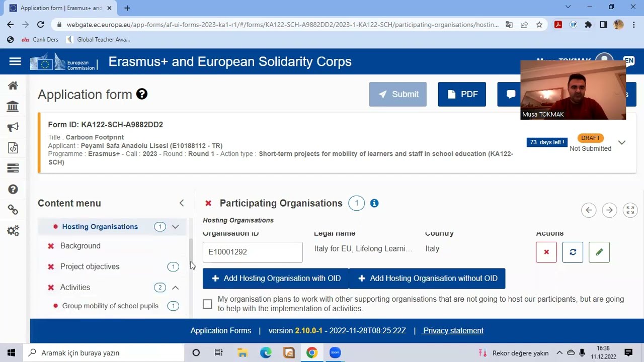The width and height of the screenshot is (644, 362).
Task: Collapse the Activities menu section
Action: point(175,288)
